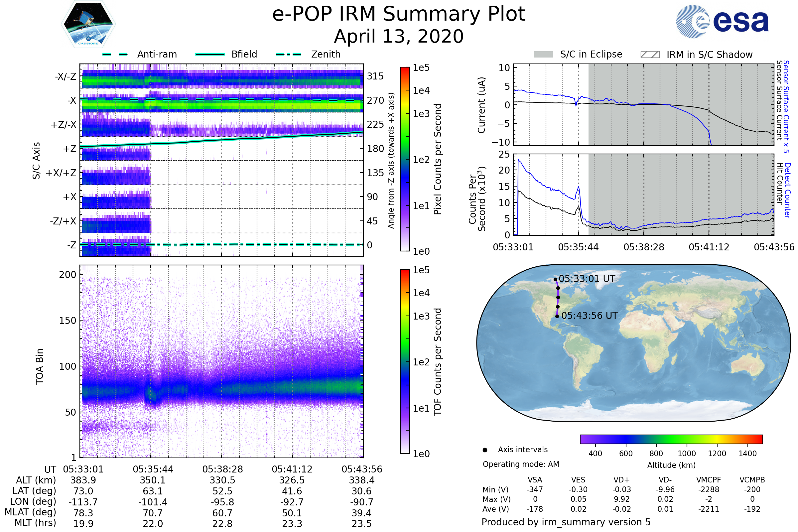Viewport: 798px width, 532px height.
Task: Click the Operating mode: AM label
Action: click(521, 464)
